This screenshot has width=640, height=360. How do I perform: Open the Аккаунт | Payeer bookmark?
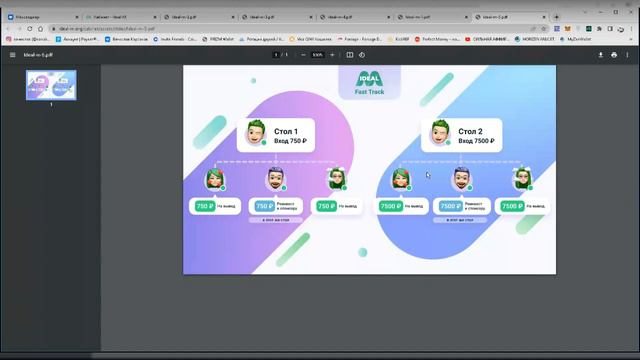coord(77,39)
